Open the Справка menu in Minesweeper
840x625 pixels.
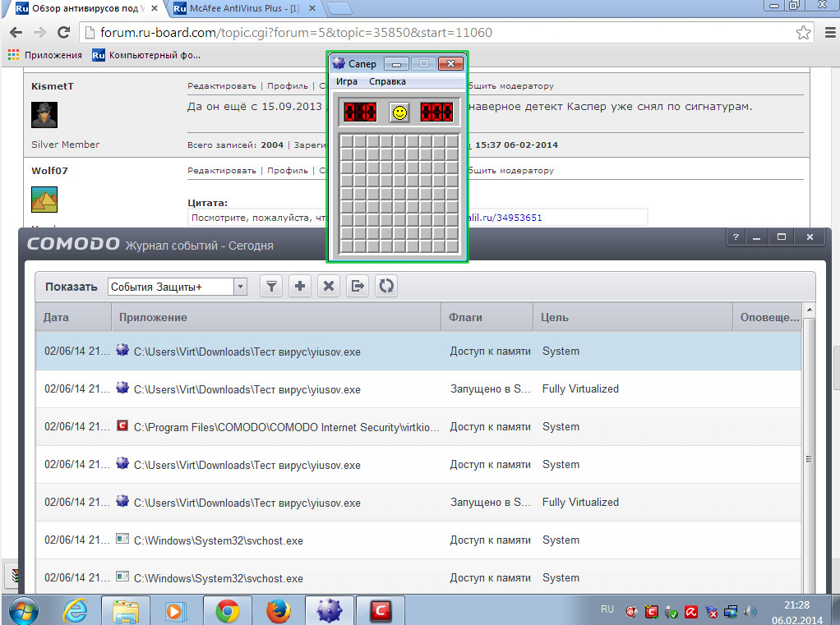pos(387,81)
